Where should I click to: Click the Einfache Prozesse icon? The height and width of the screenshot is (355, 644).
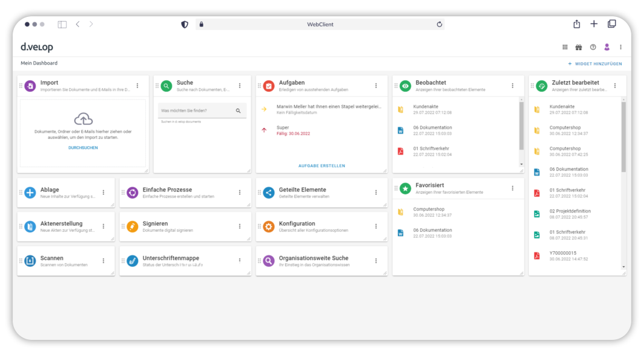(133, 193)
